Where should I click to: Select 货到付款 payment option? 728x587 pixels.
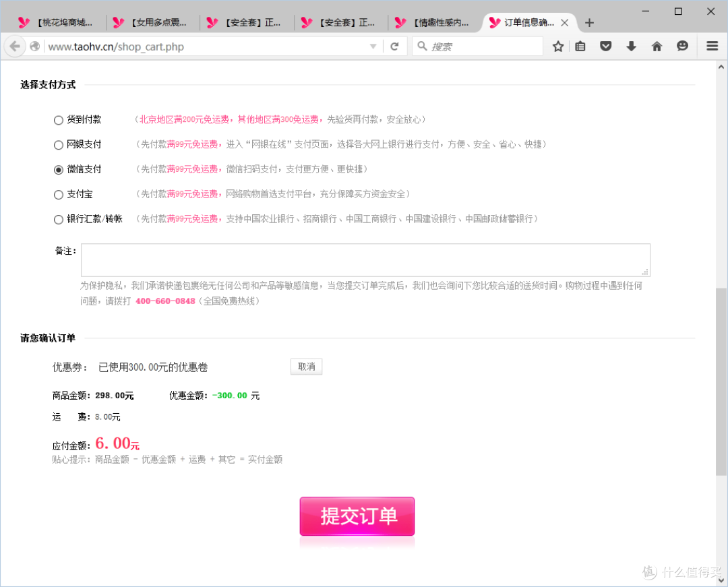[x=59, y=120]
